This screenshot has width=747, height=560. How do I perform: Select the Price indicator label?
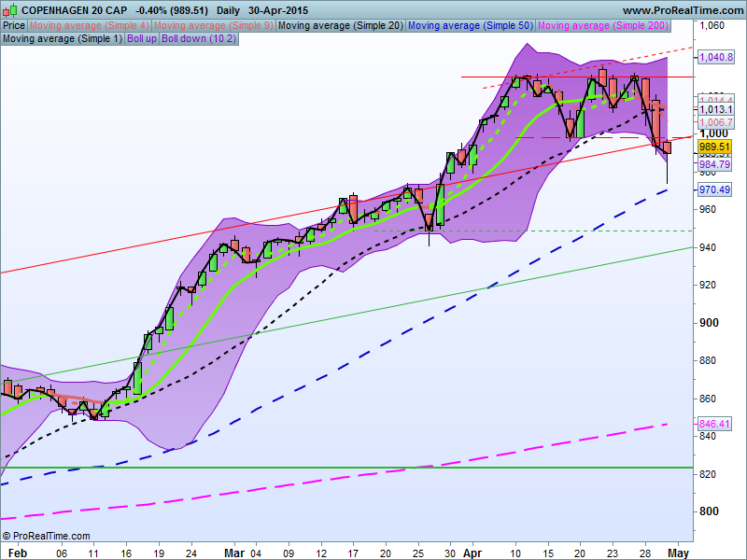14,26
